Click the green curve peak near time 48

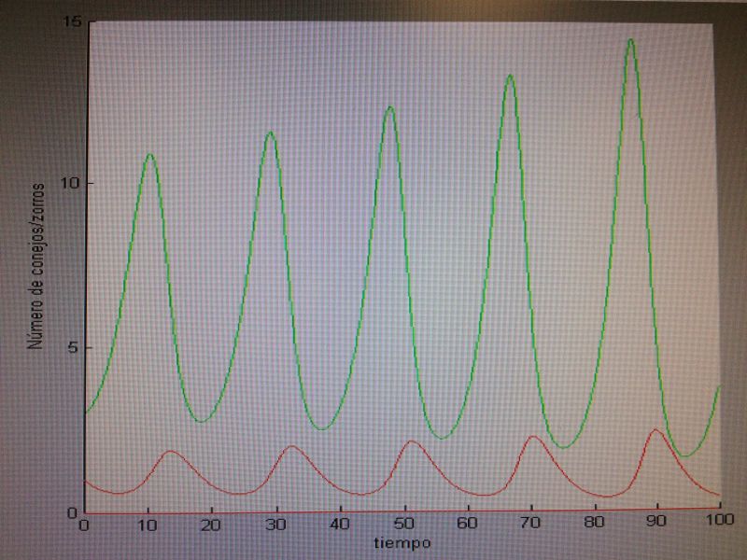coord(389,107)
